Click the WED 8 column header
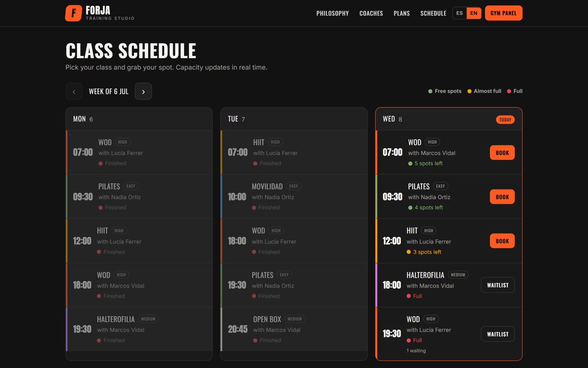The image size is (588, 368). 449,119
